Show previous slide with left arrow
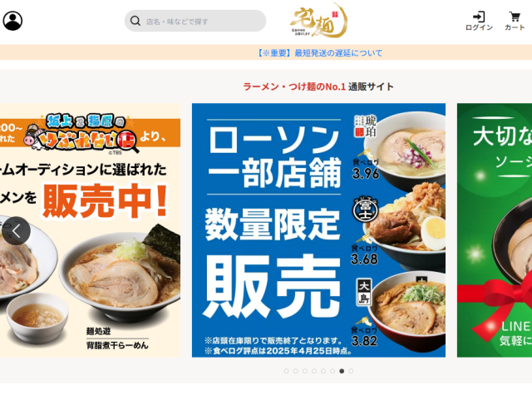Viewport: 532px width, 400px height. (16, 231)
